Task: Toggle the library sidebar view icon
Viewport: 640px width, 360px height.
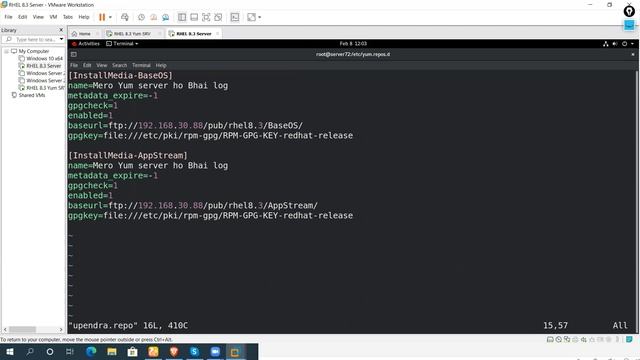Action: (182, 17)
